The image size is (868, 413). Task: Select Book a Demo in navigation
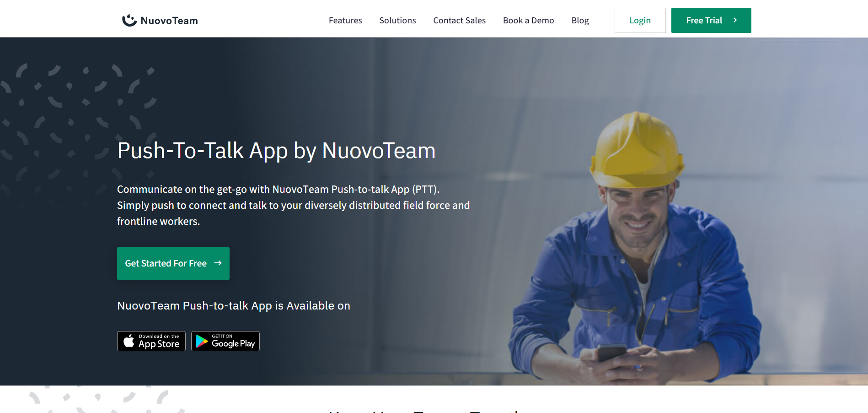528,21
